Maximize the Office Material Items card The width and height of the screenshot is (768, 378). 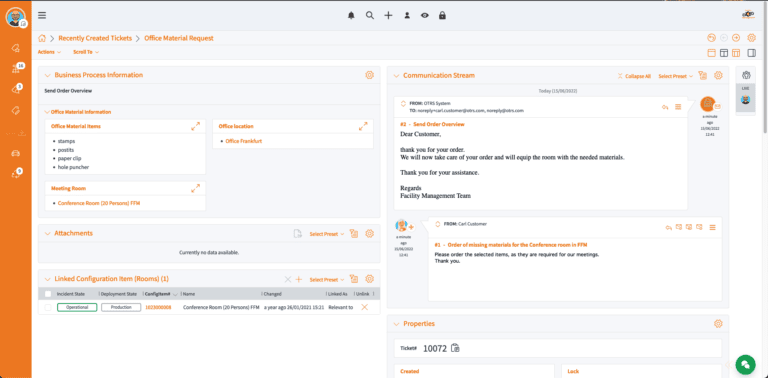tap(195, 126)
